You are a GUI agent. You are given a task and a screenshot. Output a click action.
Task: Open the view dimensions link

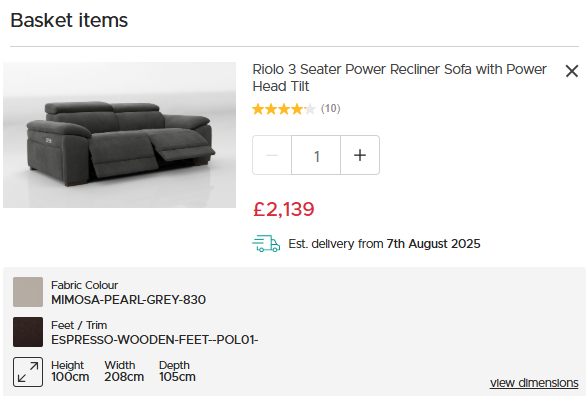[x=534, y=383]
